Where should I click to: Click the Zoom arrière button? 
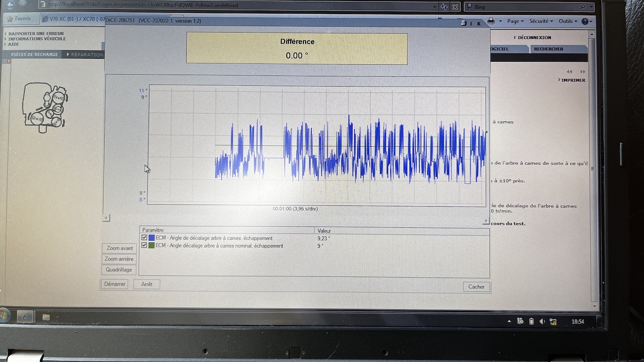119,259
